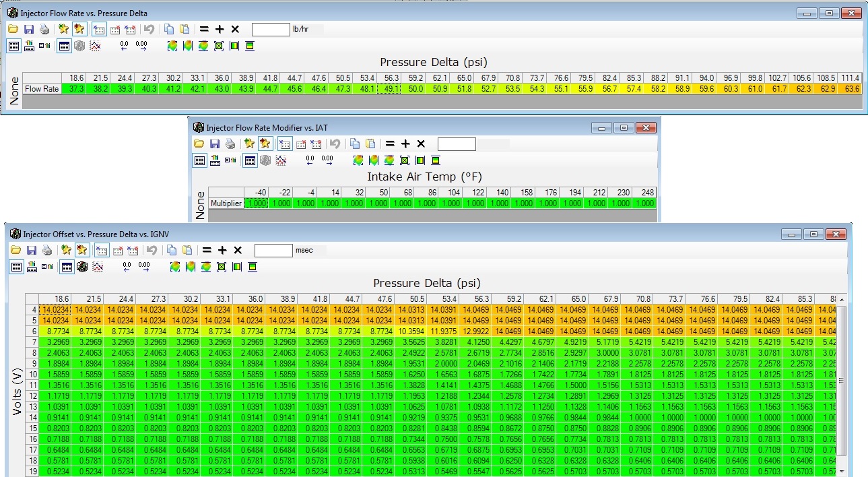Increase decimals (0.00) in Flow Rate vs. Pressure Delta window
This screenshot has width=868, height=477.
click(x=141, y=46)
